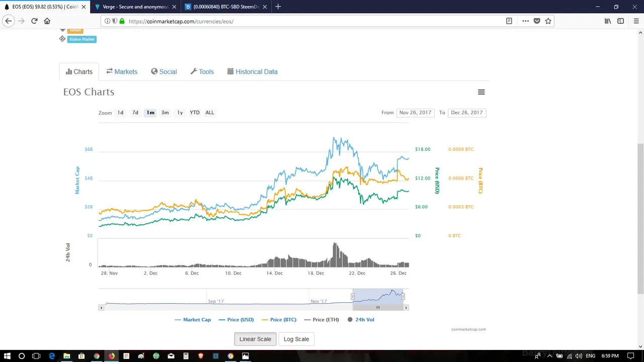Open the chart hamburger context menu
The width and height of the screenshot is (644, 362).
481,92
